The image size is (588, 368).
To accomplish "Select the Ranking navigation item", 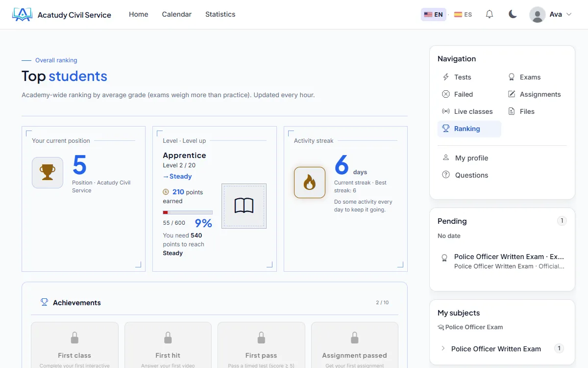I will 469,129.
